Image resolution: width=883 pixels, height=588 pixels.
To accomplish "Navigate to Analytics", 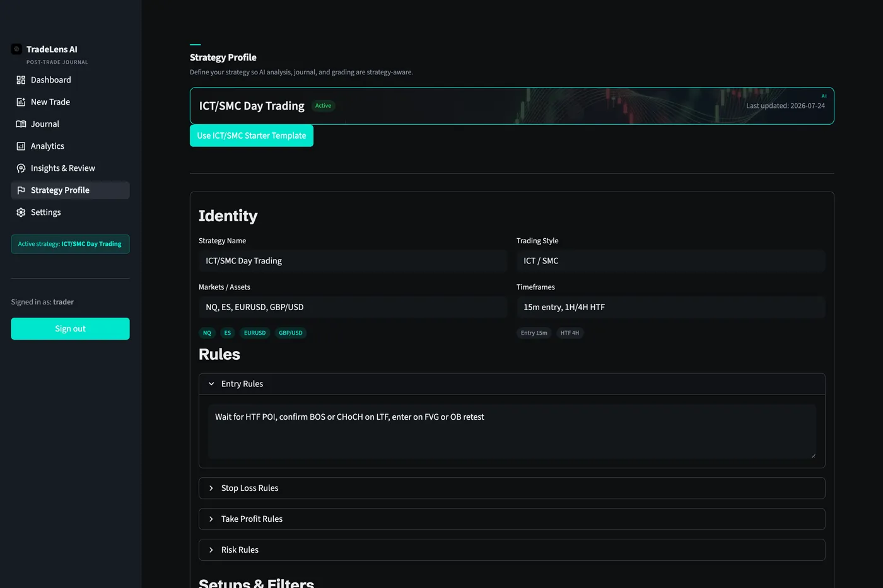I will [x=70, y=146].
